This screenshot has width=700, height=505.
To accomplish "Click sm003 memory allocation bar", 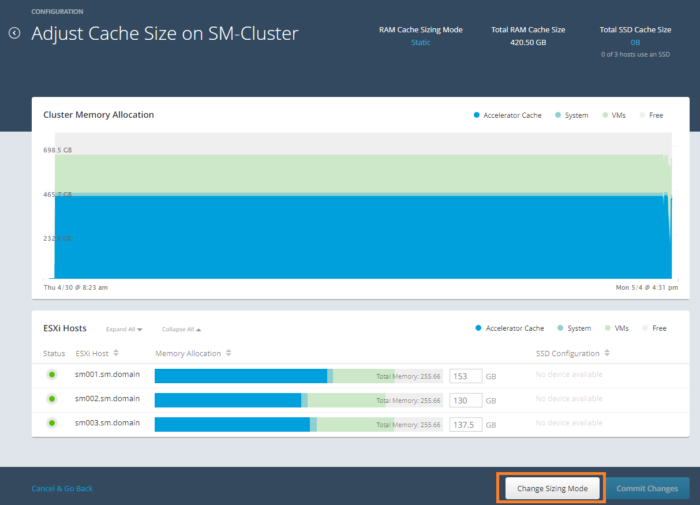I will [x=299, y=424].
